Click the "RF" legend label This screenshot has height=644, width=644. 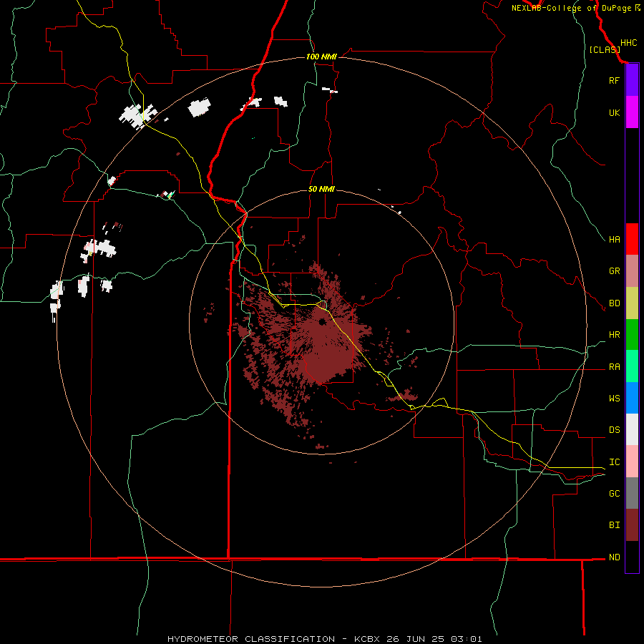(615, 80)
